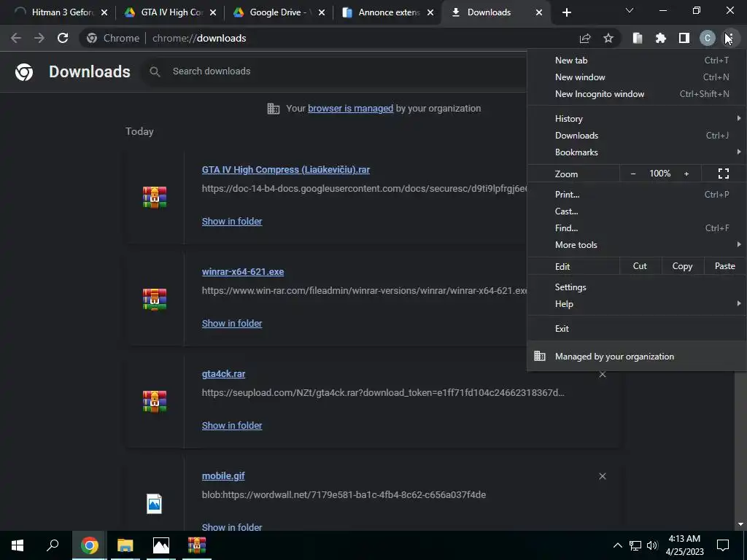Close the Hitman 3 Geforce tab
This screenshot has width=747, height=560.
click(x=104, y=12)
